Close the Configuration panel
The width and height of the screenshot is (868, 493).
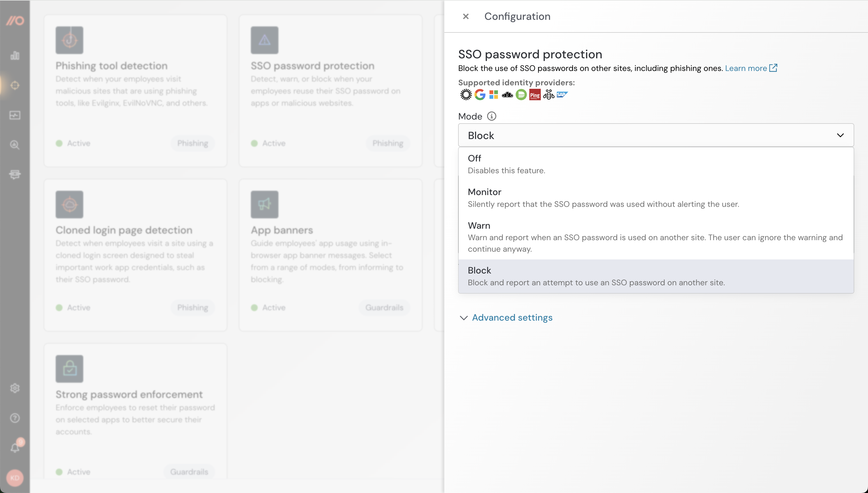[466, 16]
